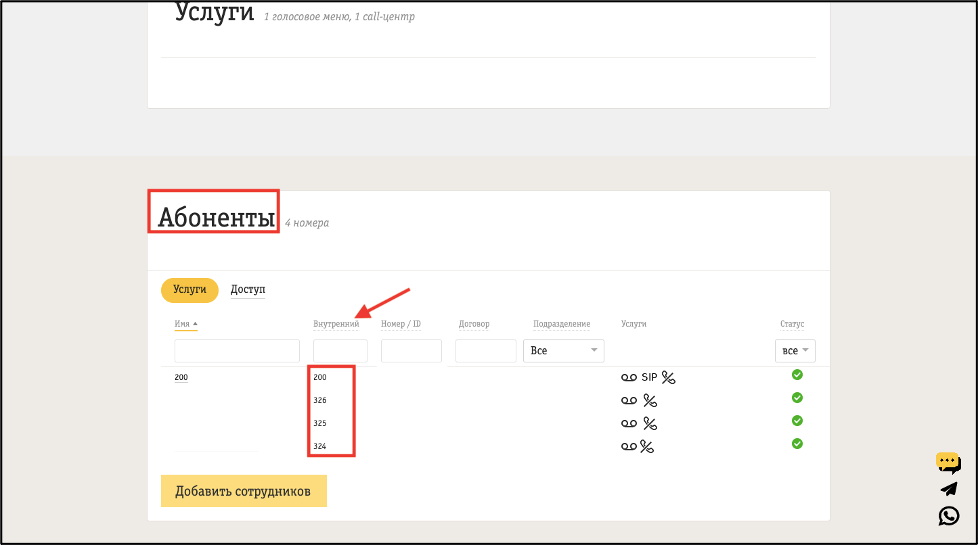Click green status check for row 200
The width and height of the screenshot is (979, 545).
797,375
